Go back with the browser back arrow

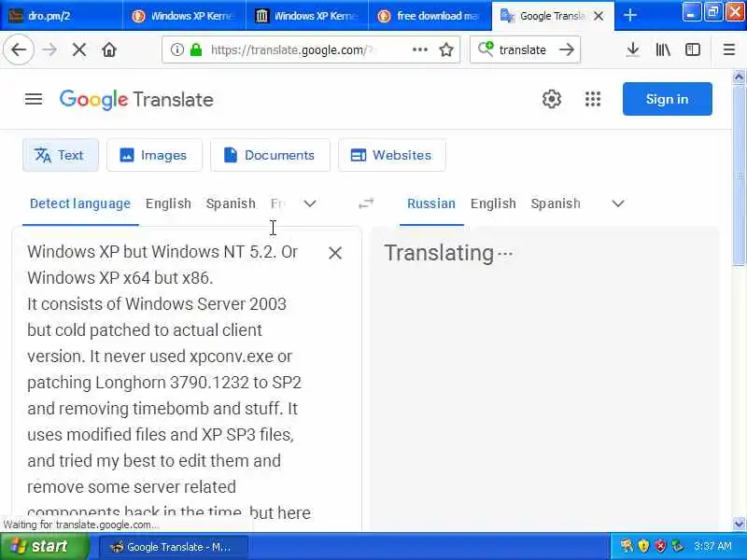pyautogui.click(x=19, y=49)
